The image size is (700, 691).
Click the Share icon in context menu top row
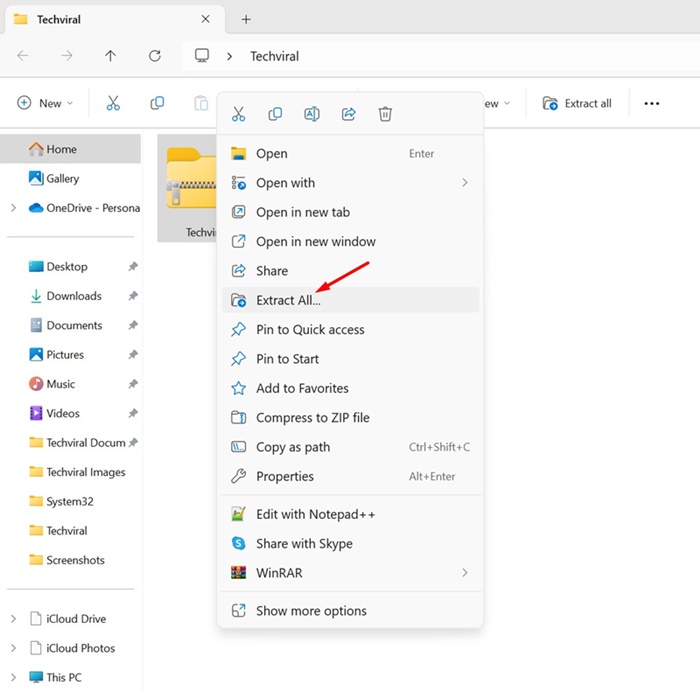click(x=349, y=114)
